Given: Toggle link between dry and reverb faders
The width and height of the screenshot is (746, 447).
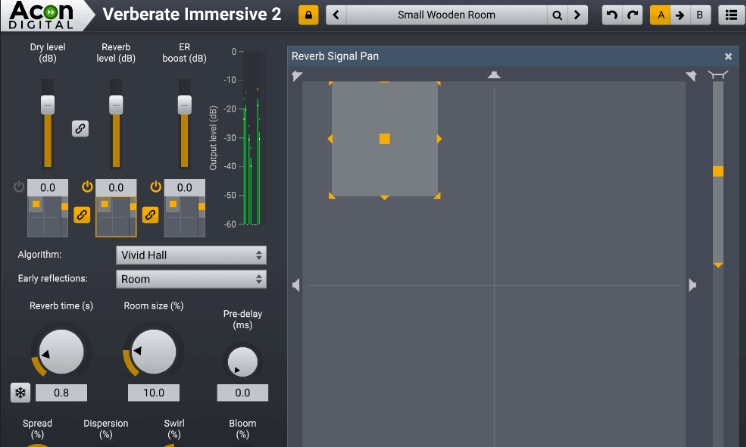Looking at the screenshot, I should tap(80, 128).
